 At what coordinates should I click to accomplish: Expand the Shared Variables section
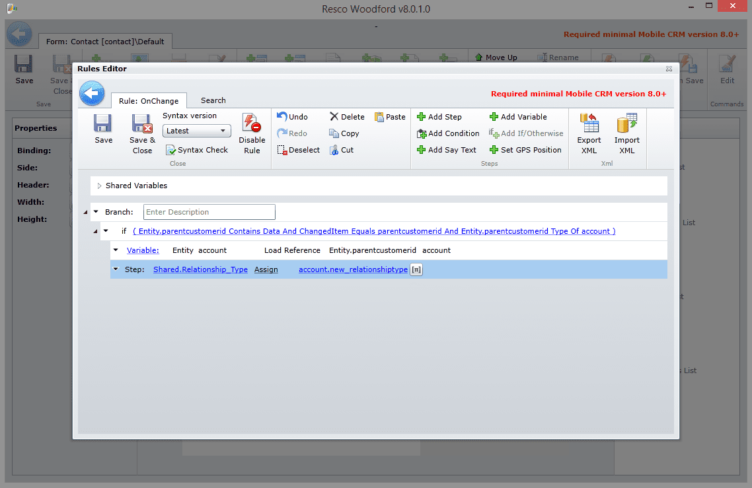[x=99, y=186]
